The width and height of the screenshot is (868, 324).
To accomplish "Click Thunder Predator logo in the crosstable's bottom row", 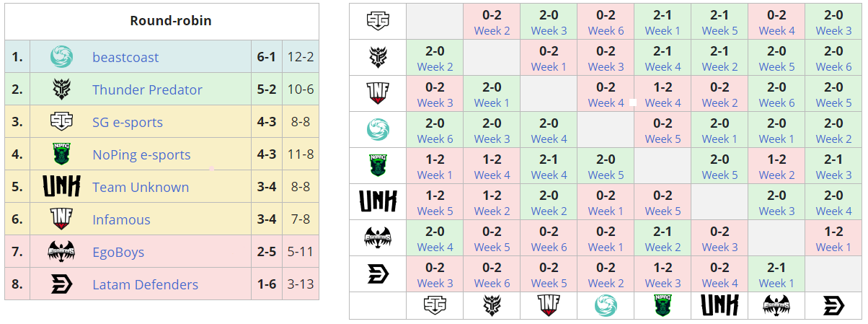I will 492,305.
